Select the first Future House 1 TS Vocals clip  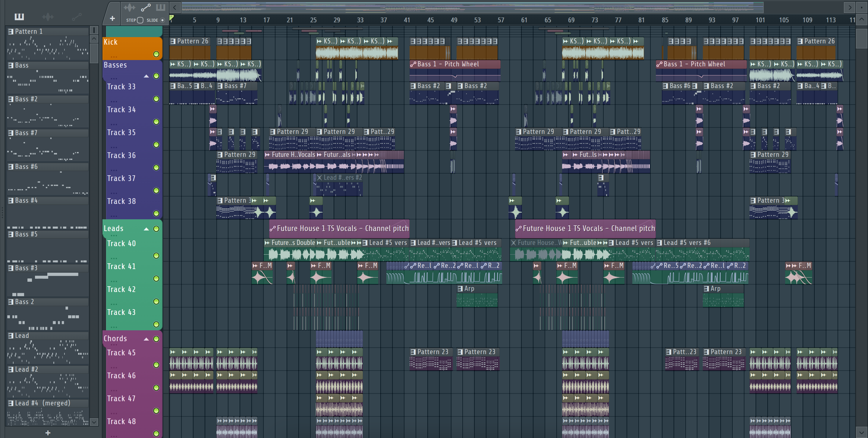(x=339, y=228)
